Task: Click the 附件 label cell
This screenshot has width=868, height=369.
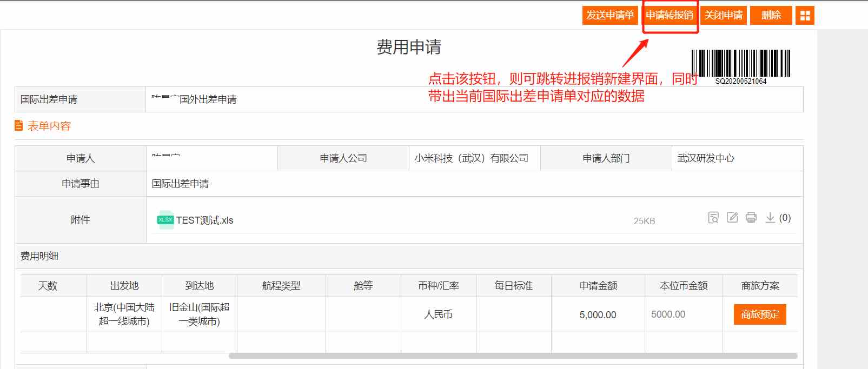Action: tap(80, 220)
